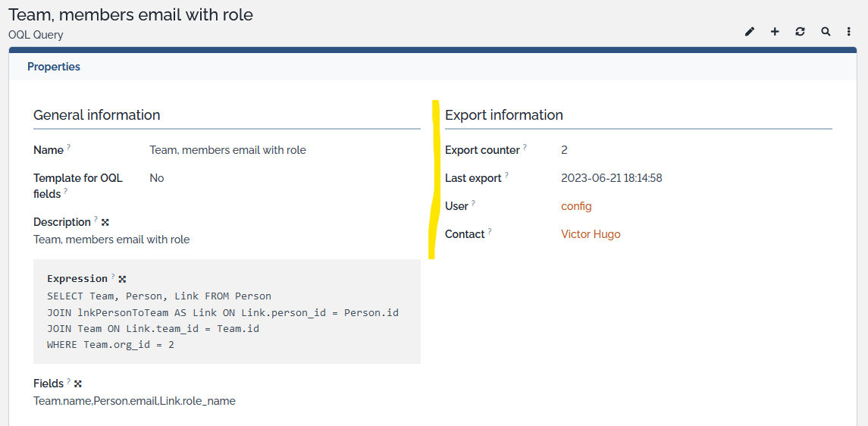Refresh the page using the refresh icon
Screen dimensions: 868x426
coord(800,32)
